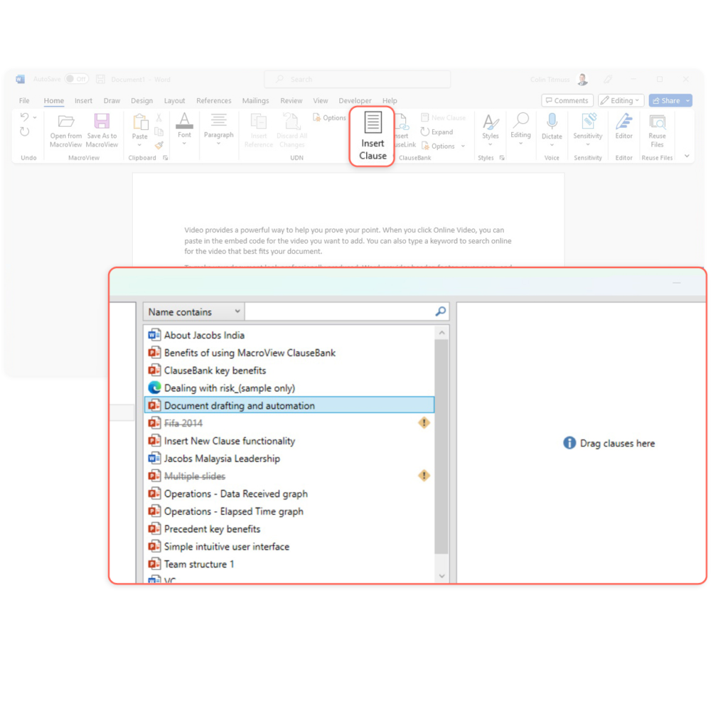
Task: Toggle the AutoSave switch
Action: point(77,79)
